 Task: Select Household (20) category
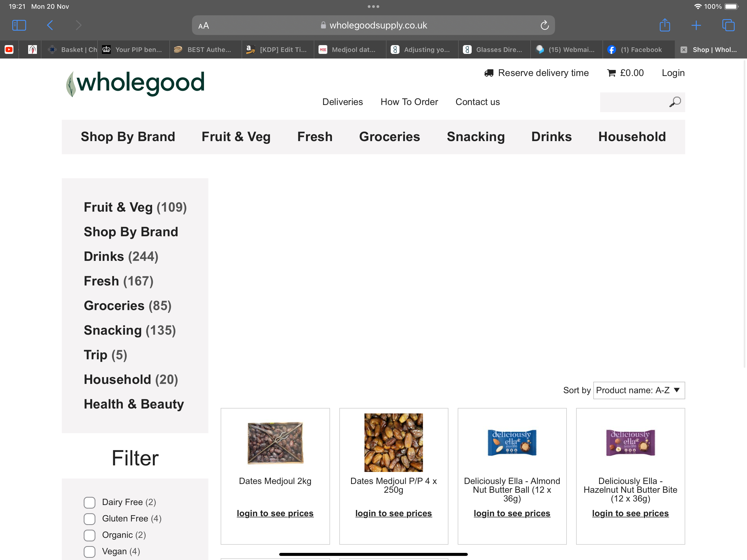(x=131, y=380)
